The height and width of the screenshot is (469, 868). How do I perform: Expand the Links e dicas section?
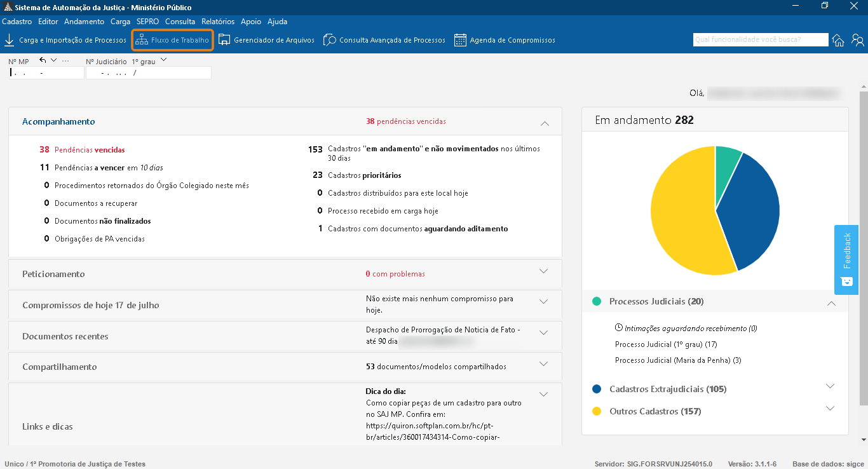pyautogui.click(x=543, y=394)
